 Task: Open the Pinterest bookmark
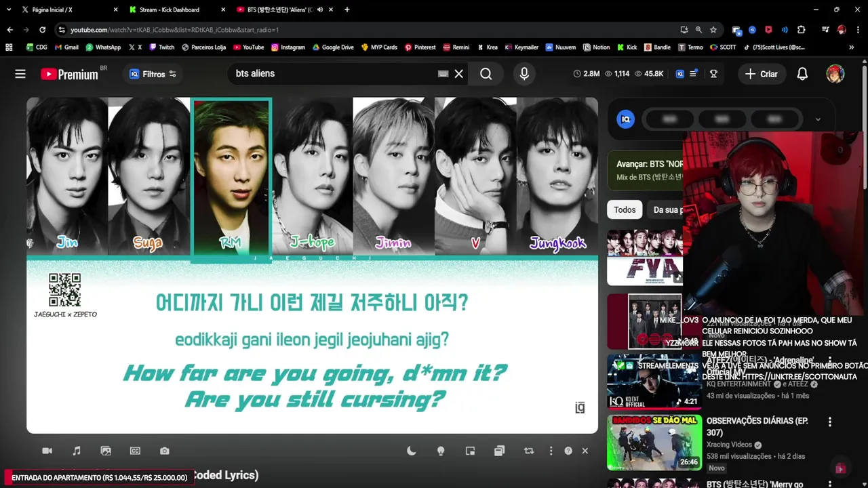coord(420,47)
